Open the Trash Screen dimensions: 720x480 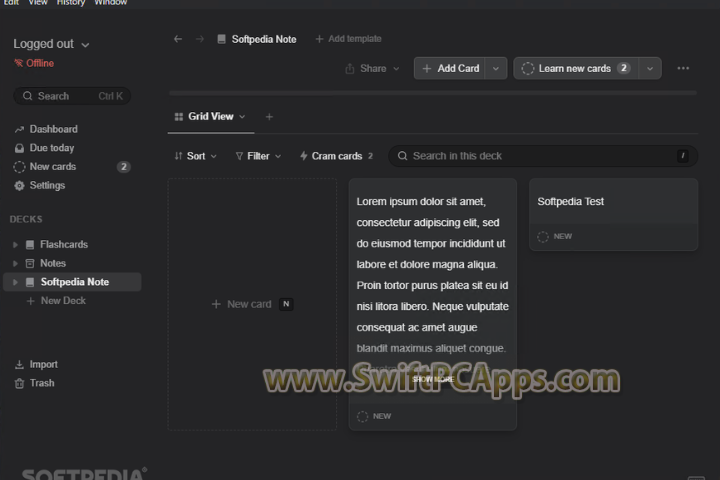tap(34, 383)
